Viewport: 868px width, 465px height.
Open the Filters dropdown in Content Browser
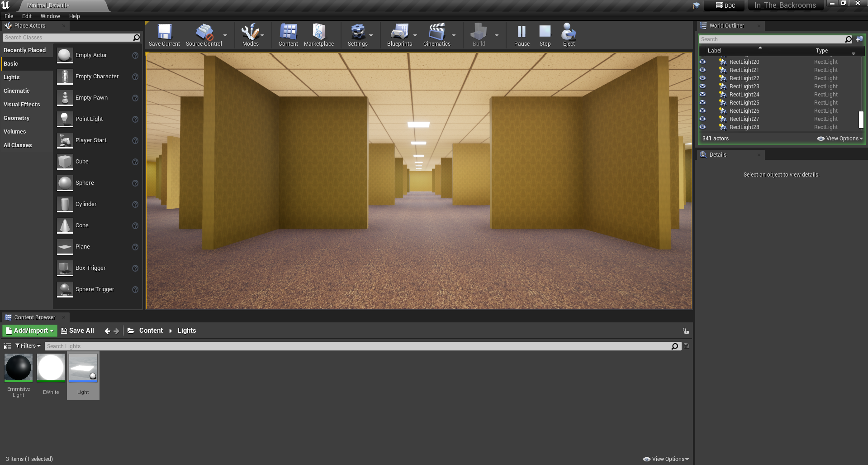tap(28, 346)
